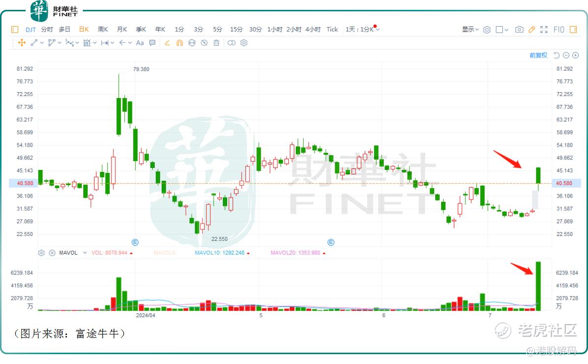This screenshot has width=588, height=364.
Task: Select the arrow marker drawing tool
Action: coord(122,43)
